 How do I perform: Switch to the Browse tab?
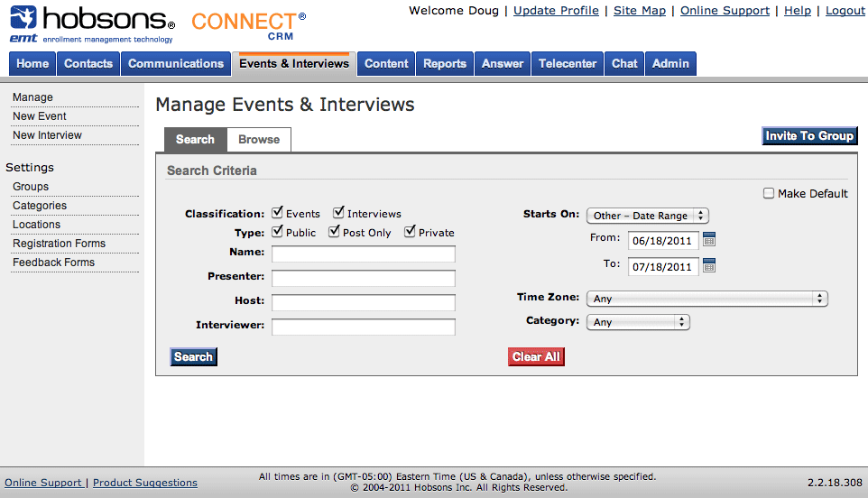point(259,140)
